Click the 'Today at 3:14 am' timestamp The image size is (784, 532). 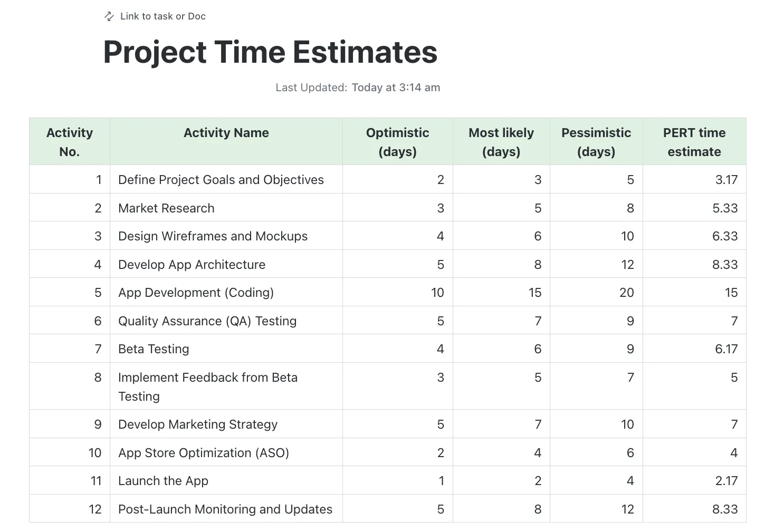(396, 88)
